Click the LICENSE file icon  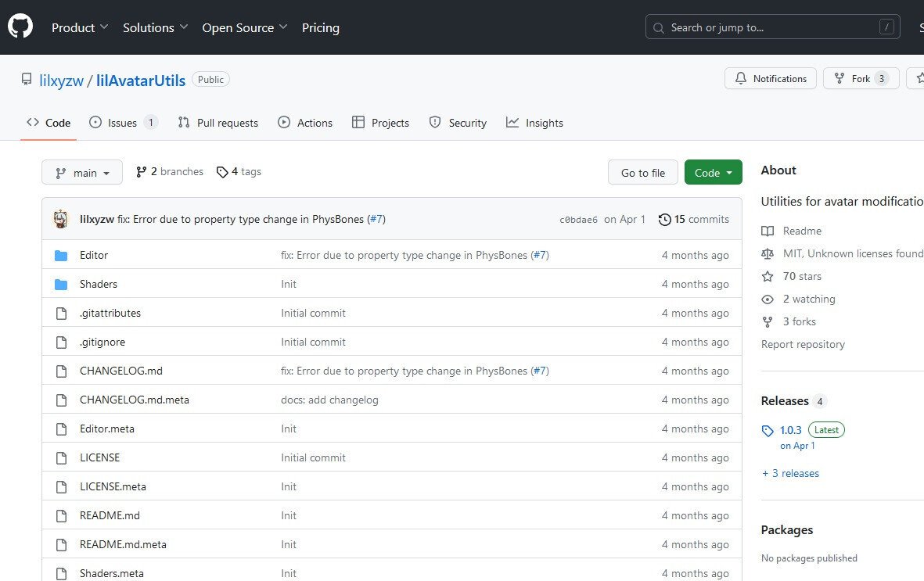click(61, 458)
